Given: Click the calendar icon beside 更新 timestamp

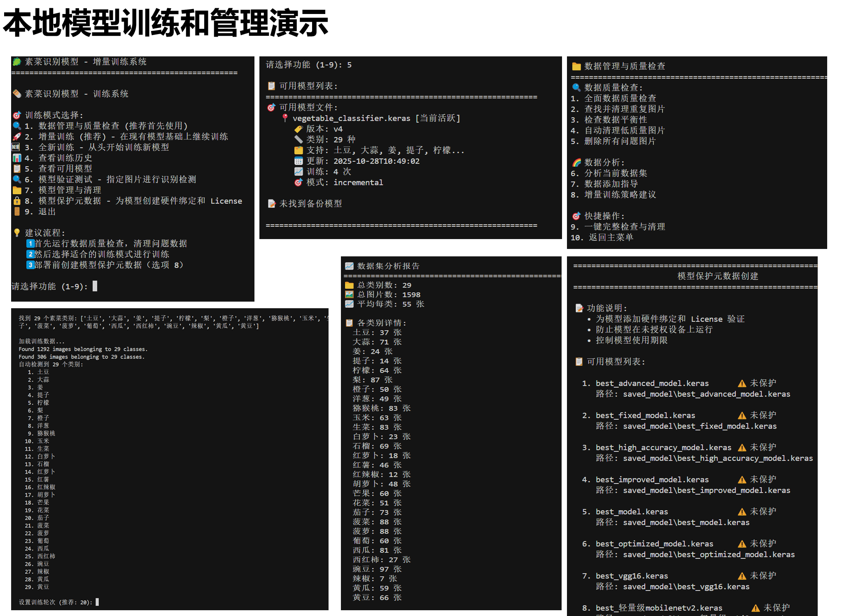Looking at the screenshot, I should pyautogui.click(x=299, y=161).
